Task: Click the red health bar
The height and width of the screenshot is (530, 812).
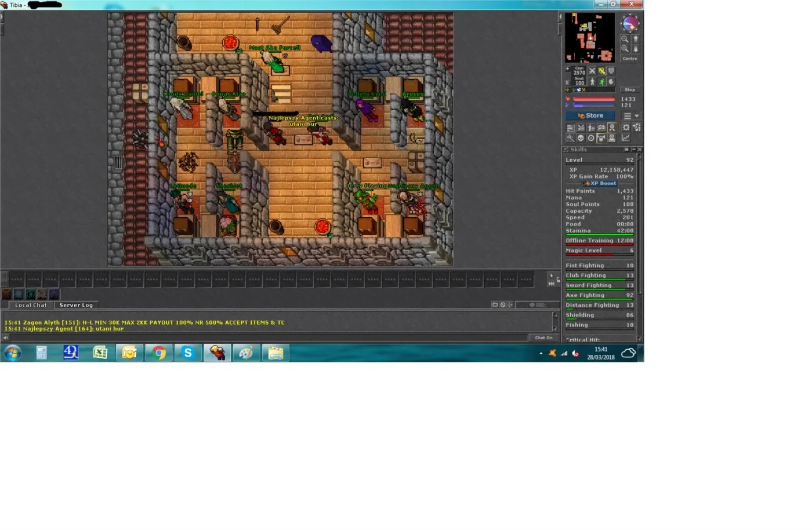Action: click(x=594, y=99)
